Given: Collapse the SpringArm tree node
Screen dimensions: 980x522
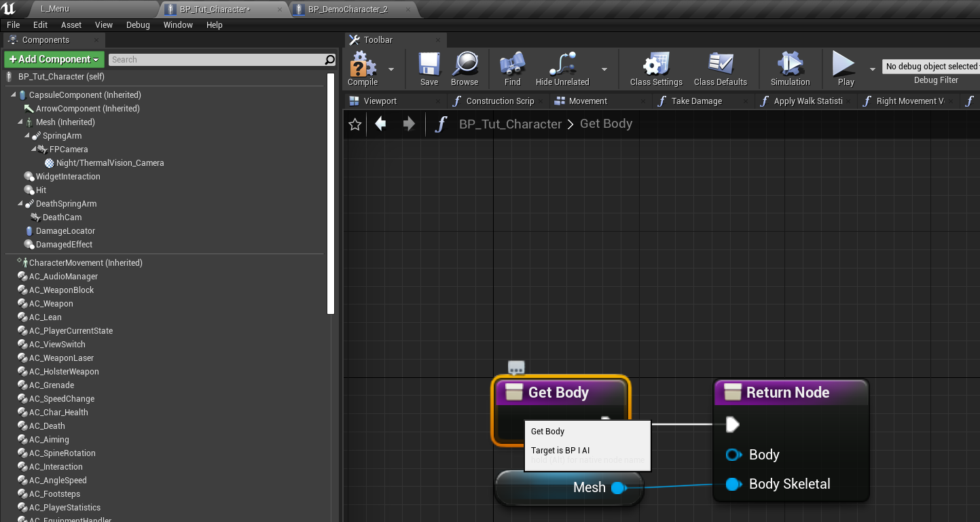Looking at the screenshot, I should 27,136.
